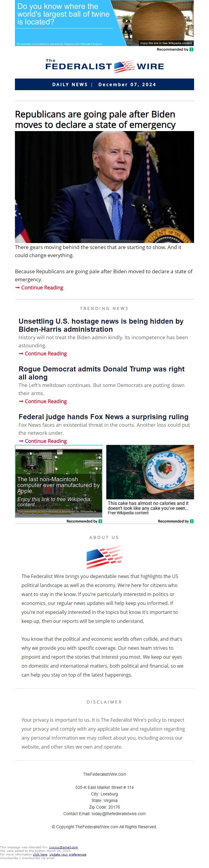Open the non-Macintosh computer ad

pos(59,481)
